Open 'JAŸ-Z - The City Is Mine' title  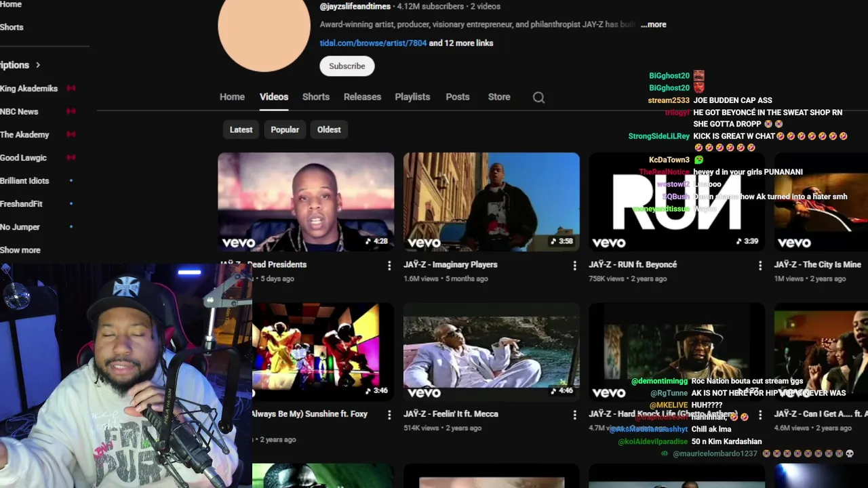pyautogui.click(x=818, y=265)
